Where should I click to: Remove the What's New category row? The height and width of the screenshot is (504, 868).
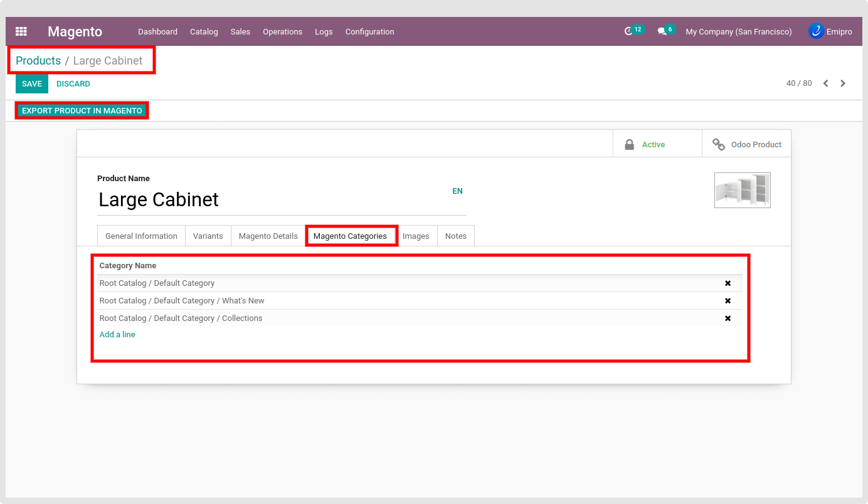coord(728,301)
